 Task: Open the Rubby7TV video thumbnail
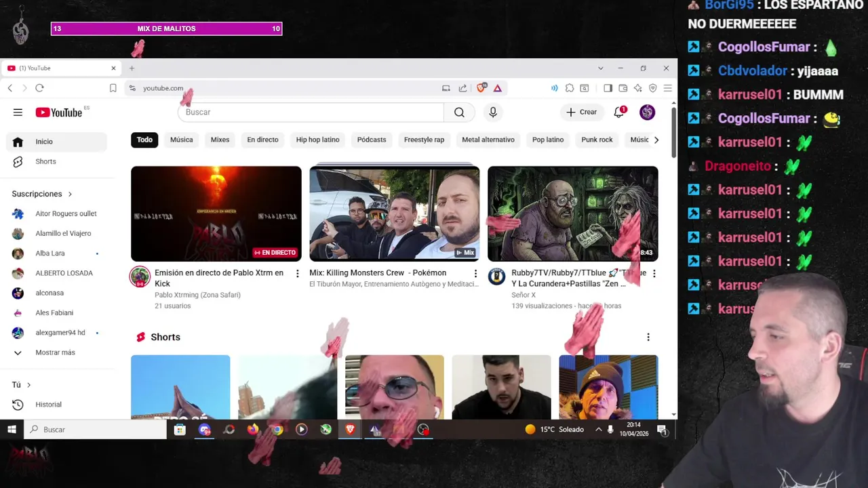573,213
